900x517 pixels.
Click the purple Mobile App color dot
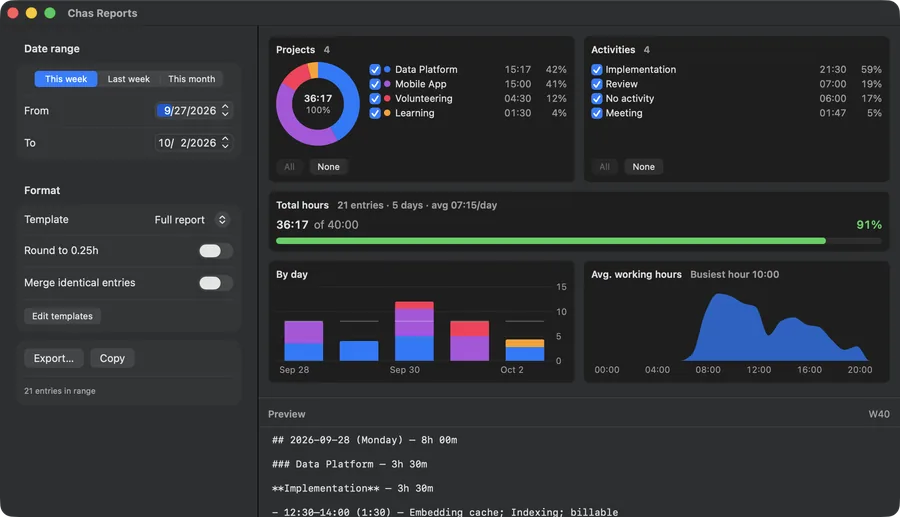click(x=387, y=84)
